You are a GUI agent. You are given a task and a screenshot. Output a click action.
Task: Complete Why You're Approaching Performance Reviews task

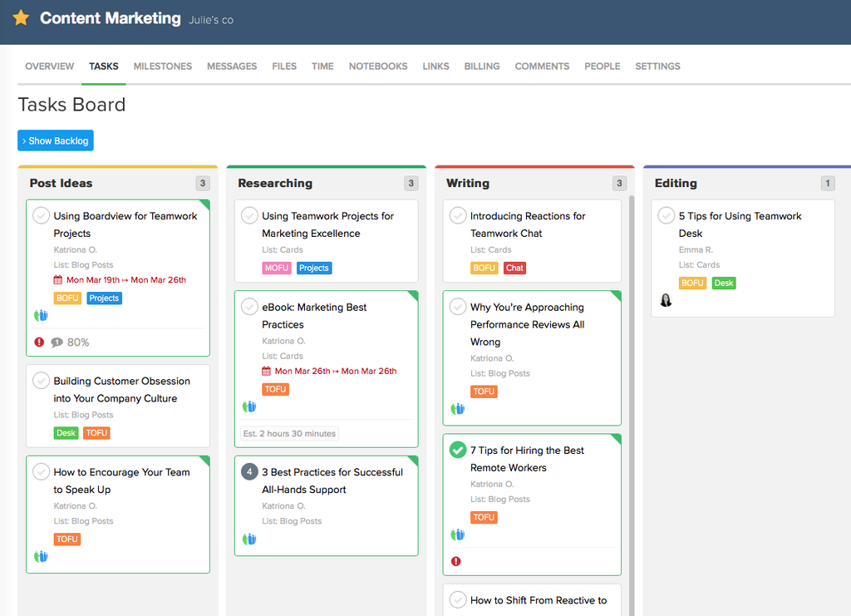458,307
